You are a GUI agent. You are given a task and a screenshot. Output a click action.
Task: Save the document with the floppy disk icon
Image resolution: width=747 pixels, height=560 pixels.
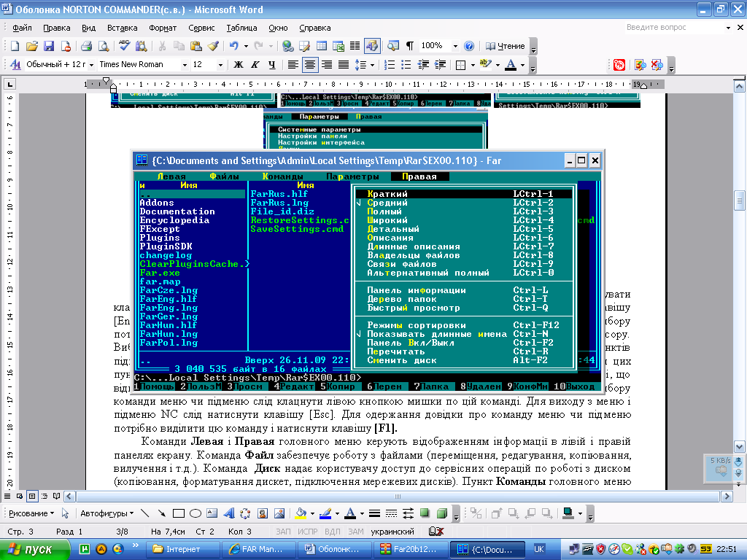click(49, 46)
